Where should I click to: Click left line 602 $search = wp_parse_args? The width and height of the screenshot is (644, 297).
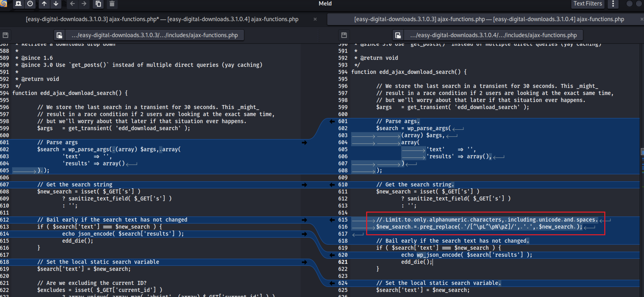109,149
